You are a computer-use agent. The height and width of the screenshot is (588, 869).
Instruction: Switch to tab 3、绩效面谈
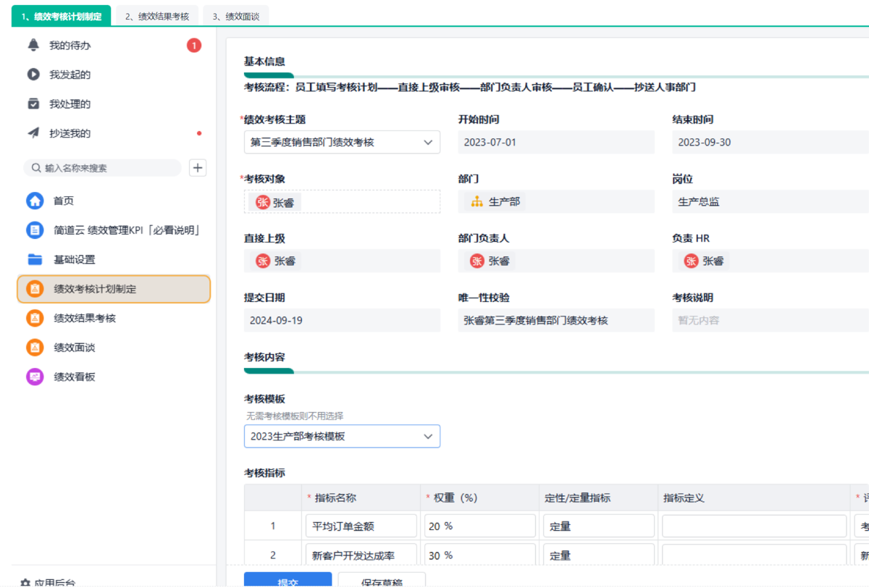tap(236, 16)
